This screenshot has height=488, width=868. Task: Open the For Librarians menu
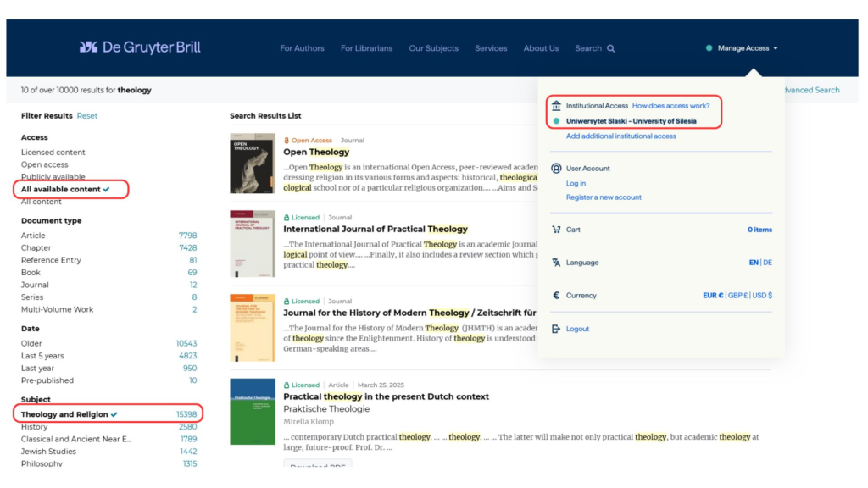366,48
